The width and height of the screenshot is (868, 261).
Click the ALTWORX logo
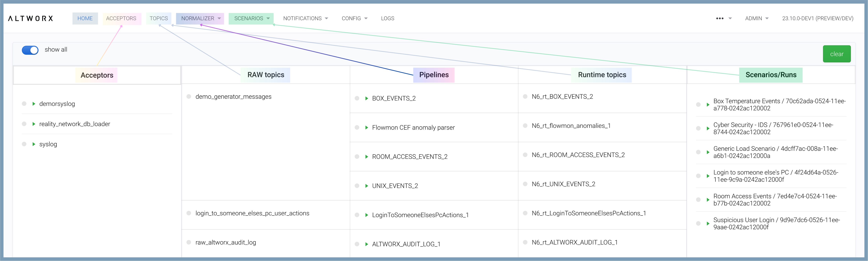coord(31,19)
